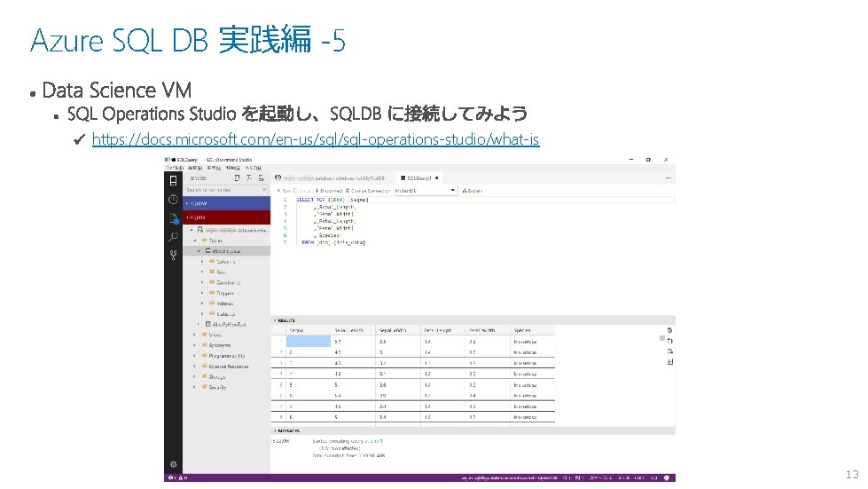Open the View menu (表示)

(x=214, y=168)
